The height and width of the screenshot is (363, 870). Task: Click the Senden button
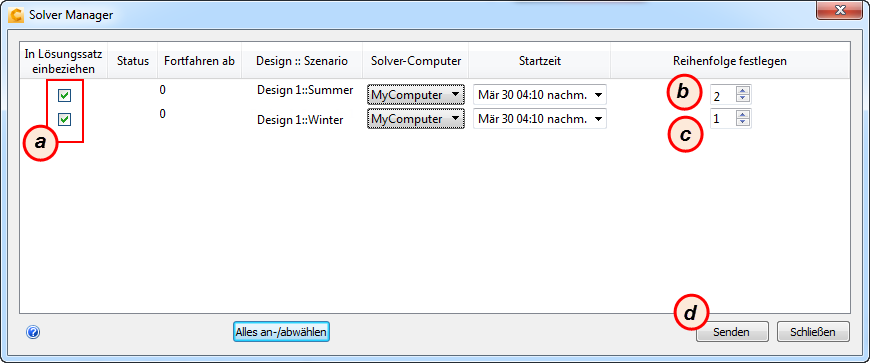732,332
